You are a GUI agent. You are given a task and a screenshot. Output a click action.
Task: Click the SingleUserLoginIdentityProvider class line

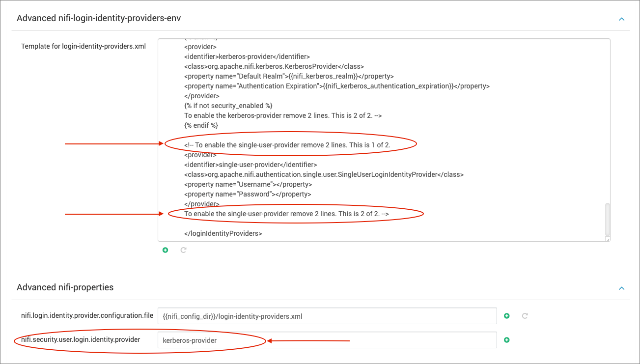pyautogui.click(x=324, y=174)
